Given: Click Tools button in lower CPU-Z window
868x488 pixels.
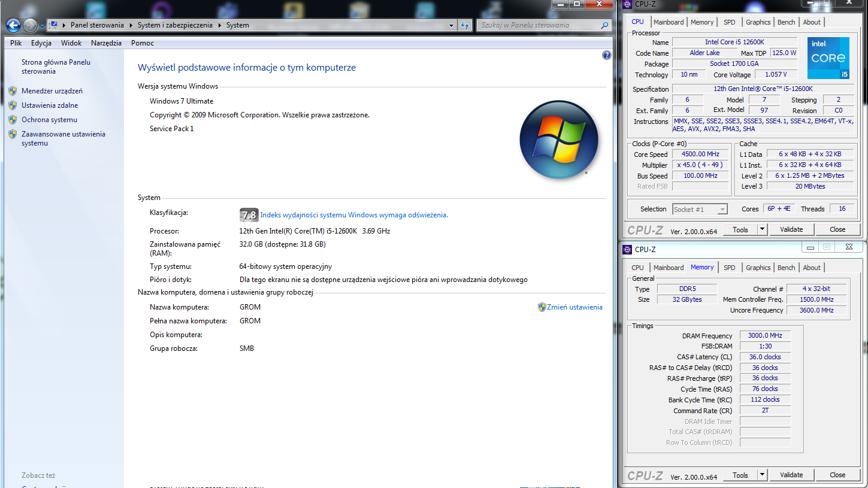Looking at the screenshot, I should [x=740, y=475].
